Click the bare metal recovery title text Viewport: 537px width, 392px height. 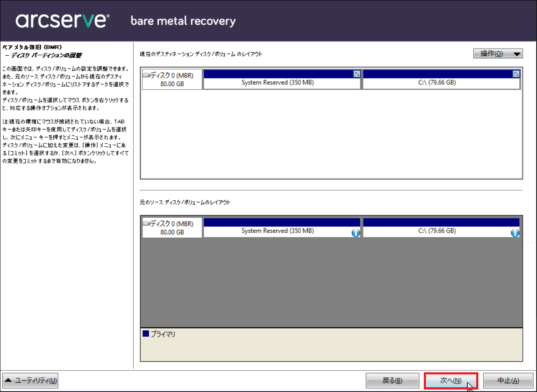pos(183,21)
